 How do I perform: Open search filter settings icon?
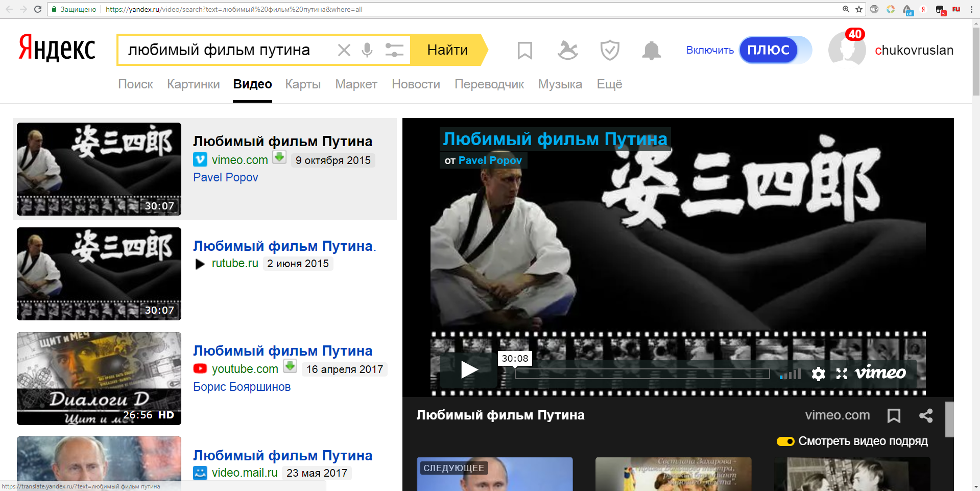[394, 50]
